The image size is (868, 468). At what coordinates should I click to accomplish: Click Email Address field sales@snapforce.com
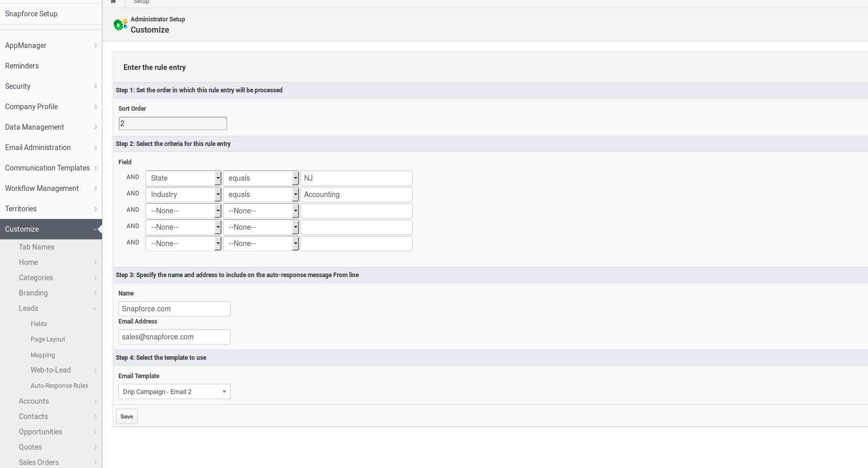(175, 337)
